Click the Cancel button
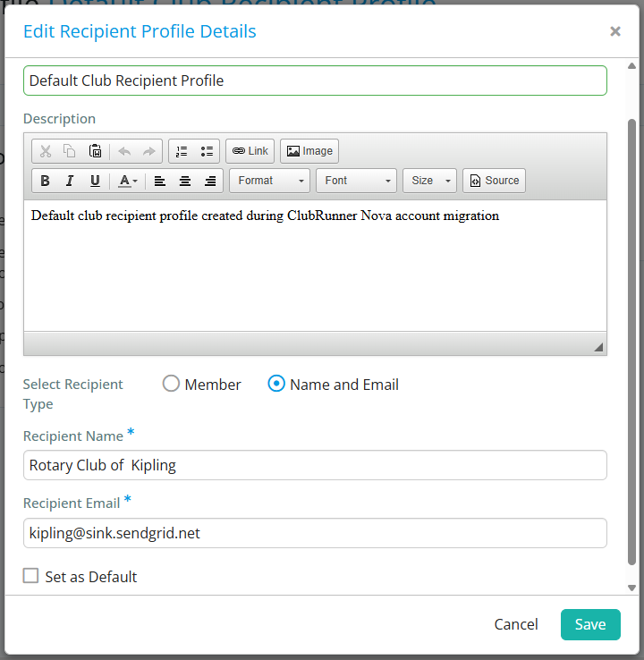Viewport: 644px width, 660px height. (x=516, y=624)
